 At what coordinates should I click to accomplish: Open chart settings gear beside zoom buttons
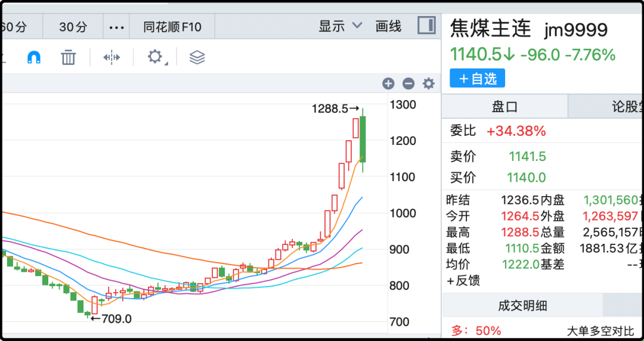pyautogui.click(x=428, y=84)
